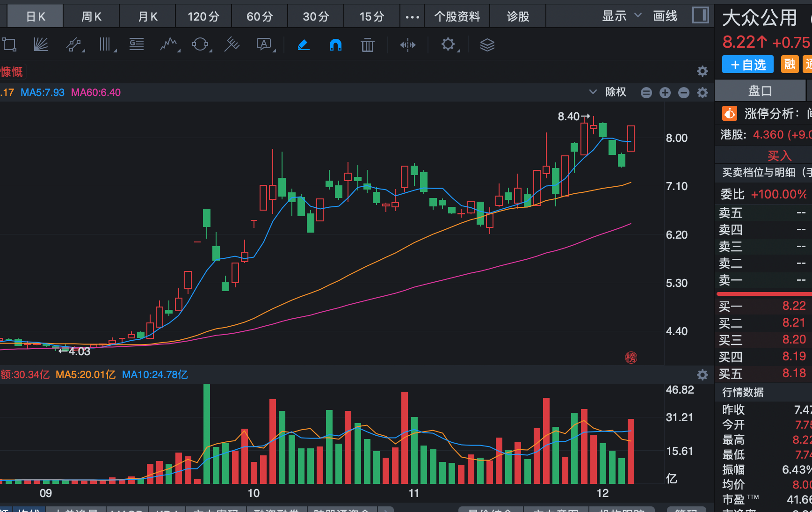Toggle the 画线 drawing toolbar

tap(665, 16)
